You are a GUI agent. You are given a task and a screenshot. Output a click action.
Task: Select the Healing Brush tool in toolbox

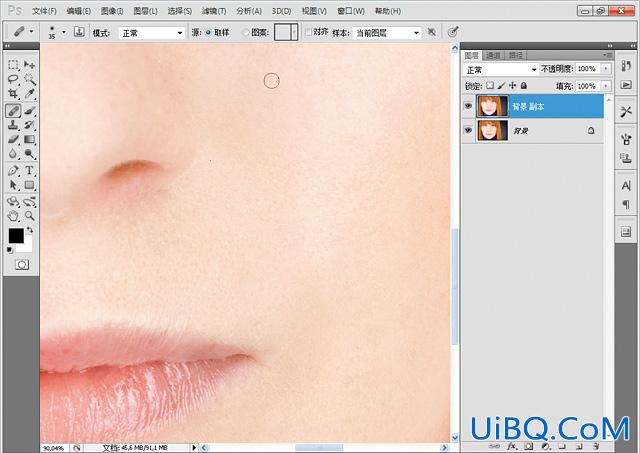point(13,110)
